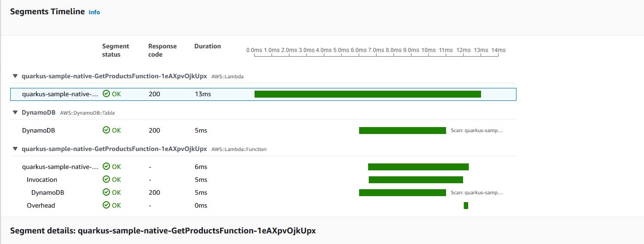Click the OK status icon in nested DynamoDB row
The height and width of the screenshot is (244, 644).
point(106,192)
